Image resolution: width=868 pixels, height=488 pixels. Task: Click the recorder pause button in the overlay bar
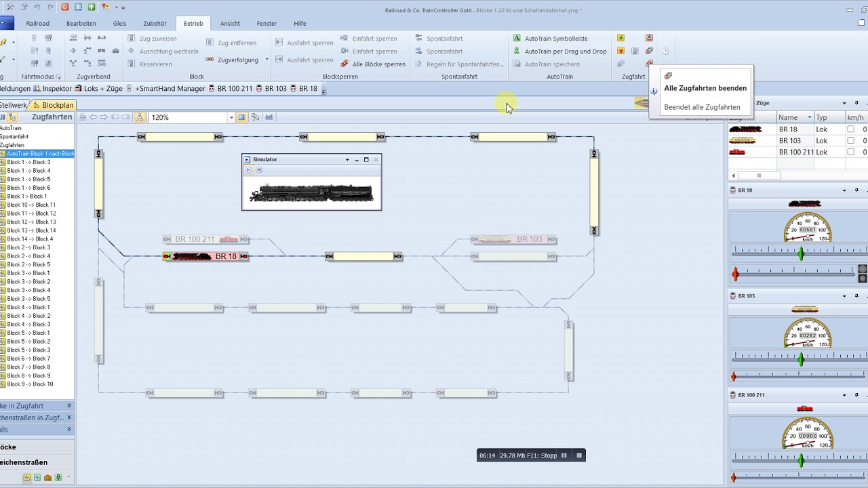pyautogui.click(x=564, y=455)
